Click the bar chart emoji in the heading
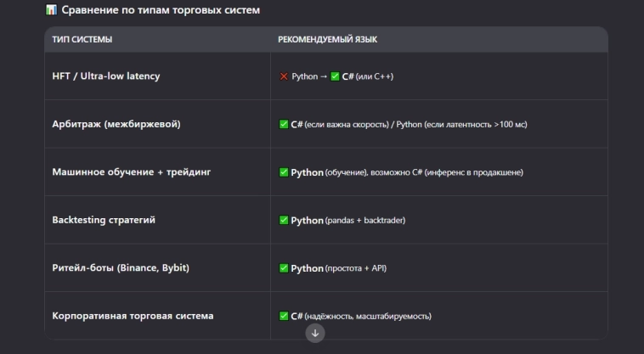 click(52, 10)
